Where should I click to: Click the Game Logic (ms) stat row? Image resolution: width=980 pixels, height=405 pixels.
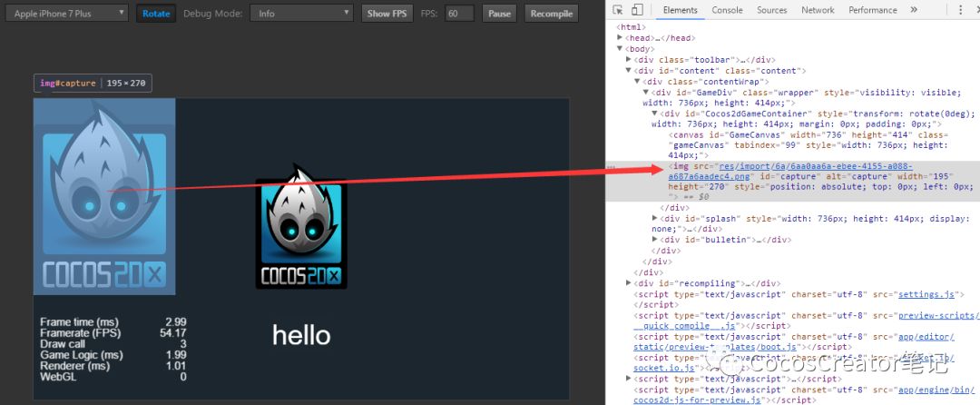point(113,355)
